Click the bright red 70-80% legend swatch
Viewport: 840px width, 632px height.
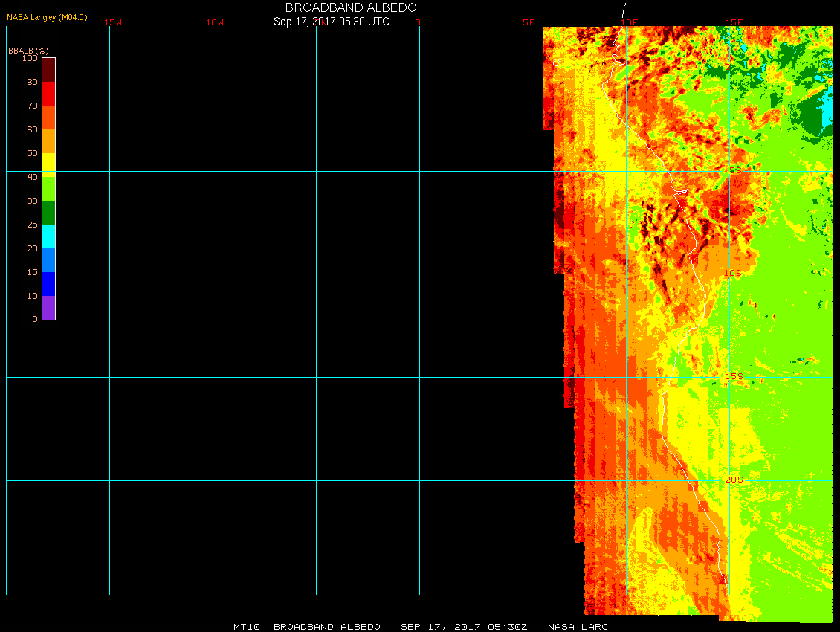coord(48,94)
